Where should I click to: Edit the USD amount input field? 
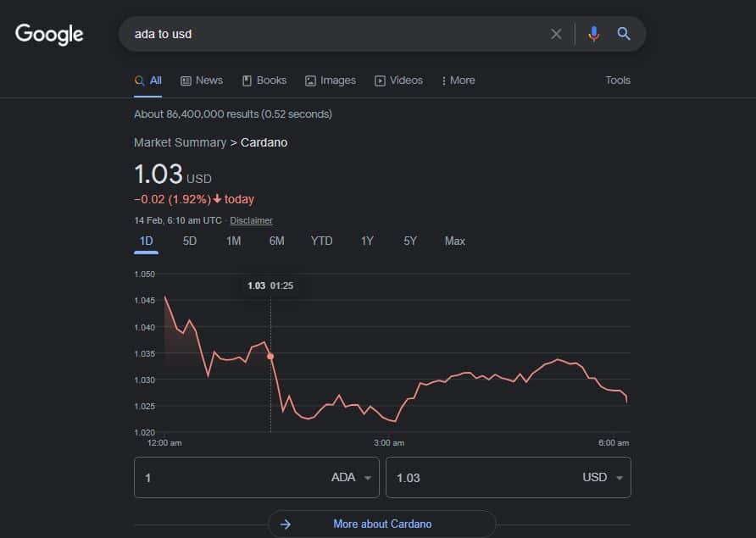pos(482,478)
